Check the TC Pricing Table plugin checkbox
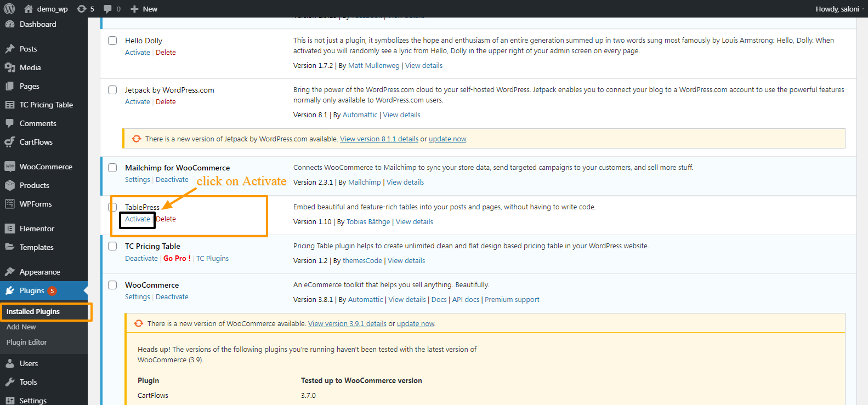 (112, 246)
